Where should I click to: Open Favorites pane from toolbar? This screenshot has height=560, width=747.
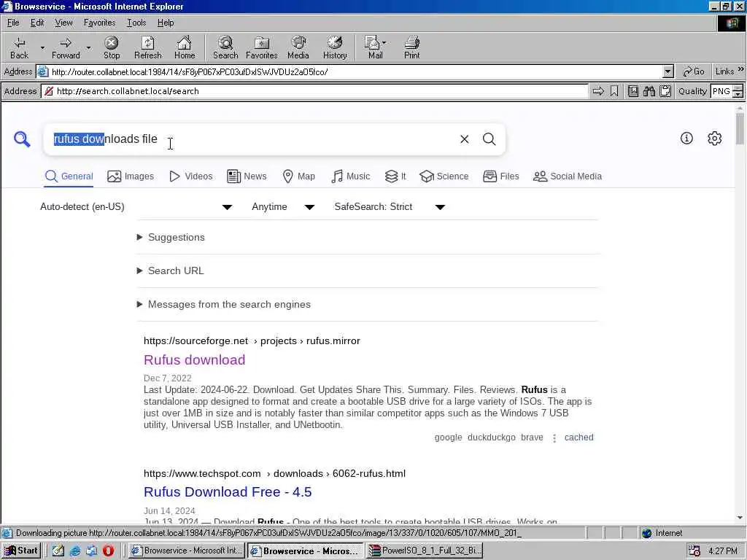pyautogui.click(x=262, y=47)
